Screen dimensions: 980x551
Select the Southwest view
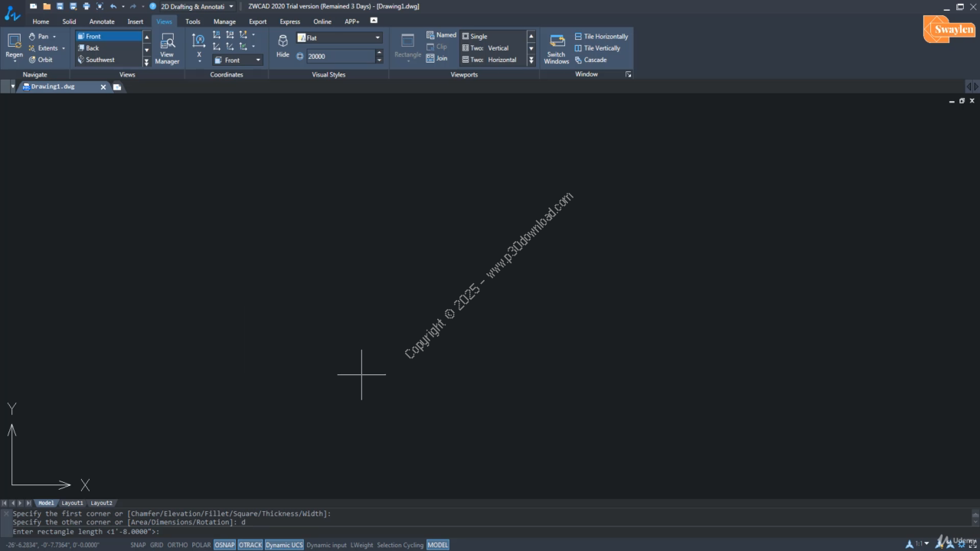108,60
